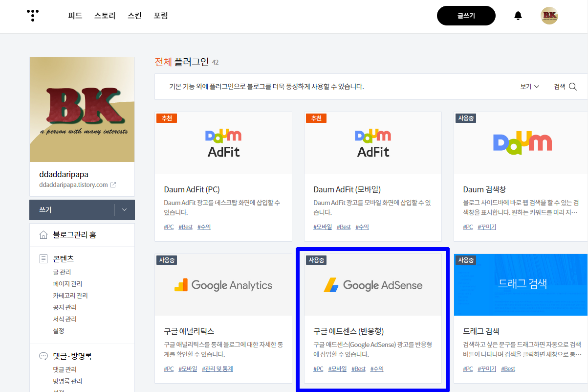Open 글 관리 in sidebar
Viewport: 588px width, 392px height.
[62, 272]
